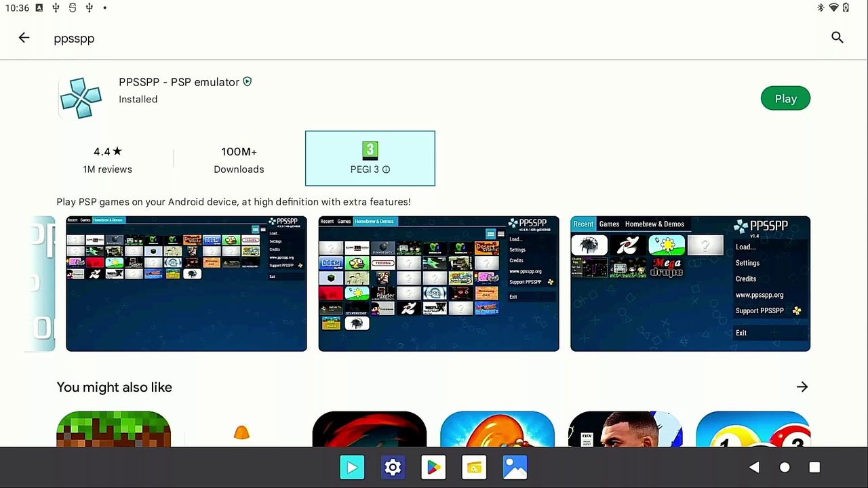Tap the Installed status text
The width and height of the screenshot is (868, 488).
tap(138, 99)
